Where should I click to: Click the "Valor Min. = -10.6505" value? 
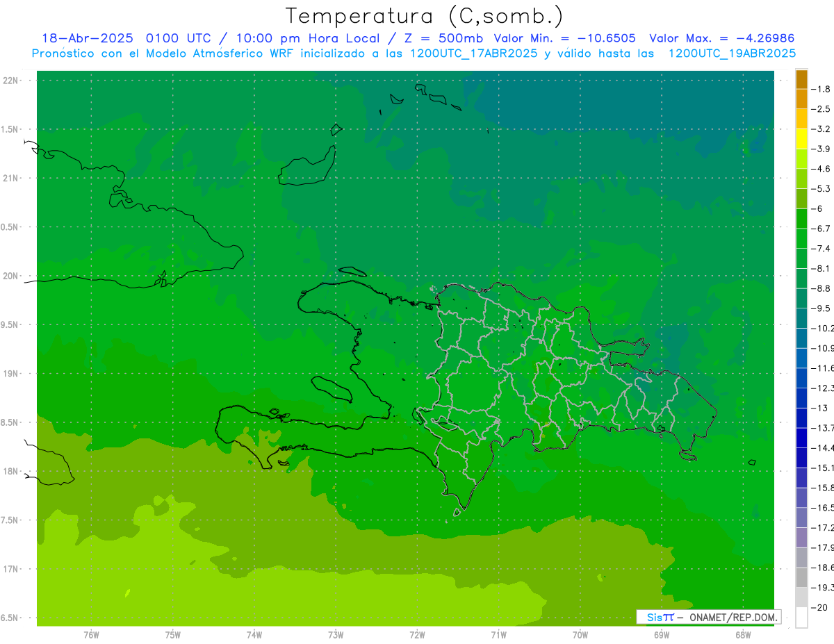[x=564, y=38]
